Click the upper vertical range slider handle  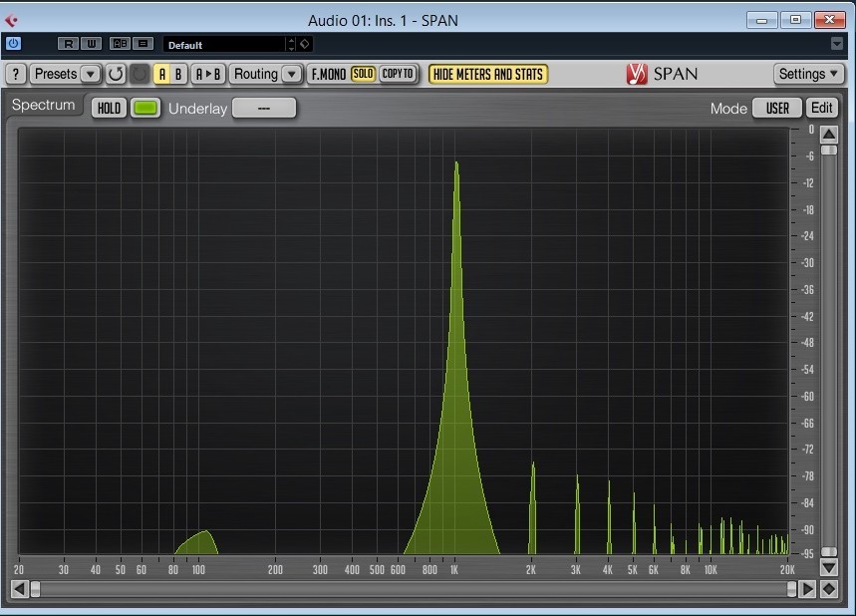pos(829,150)
